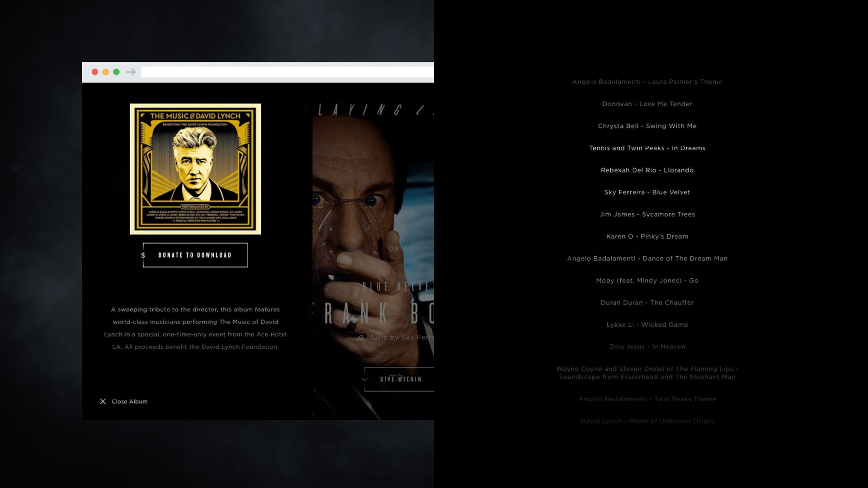Open The Music of David Lynch album cover
The width and height of the screenshot is (868, 488).
point(195,169)
